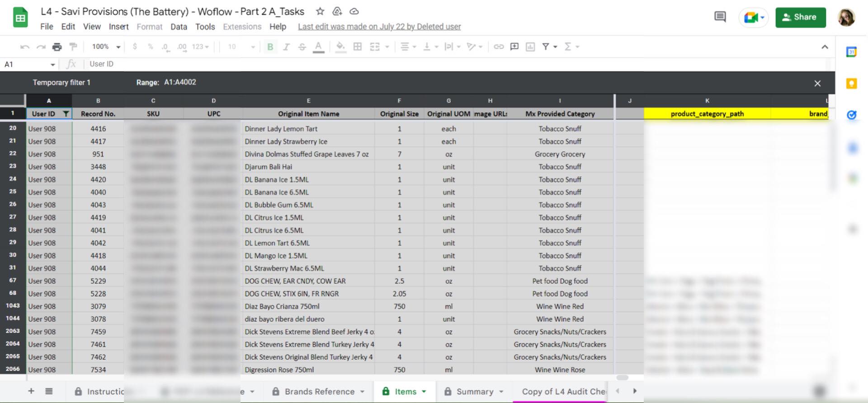
Task: Switch to Copy of L4 Audit tab
Action: coord(564,392)
